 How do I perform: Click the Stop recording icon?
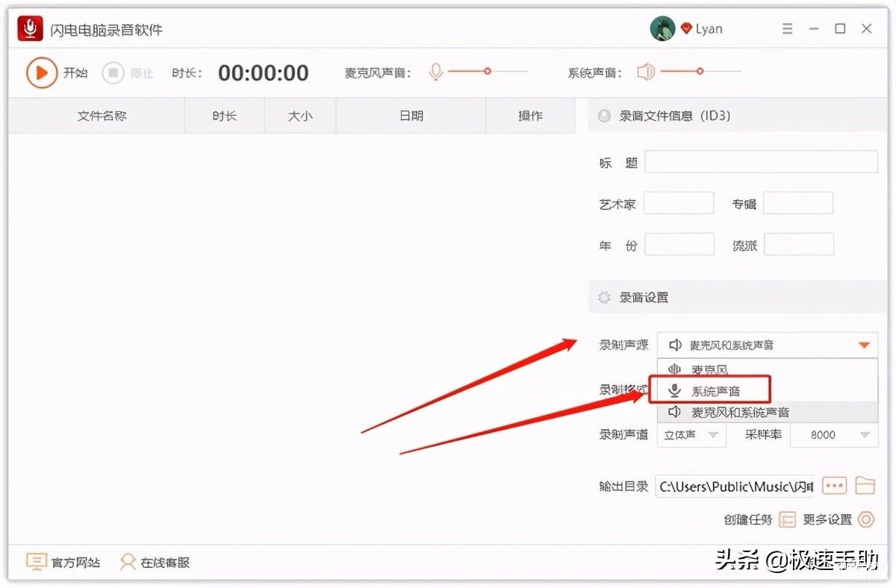(x=113, y=72)
